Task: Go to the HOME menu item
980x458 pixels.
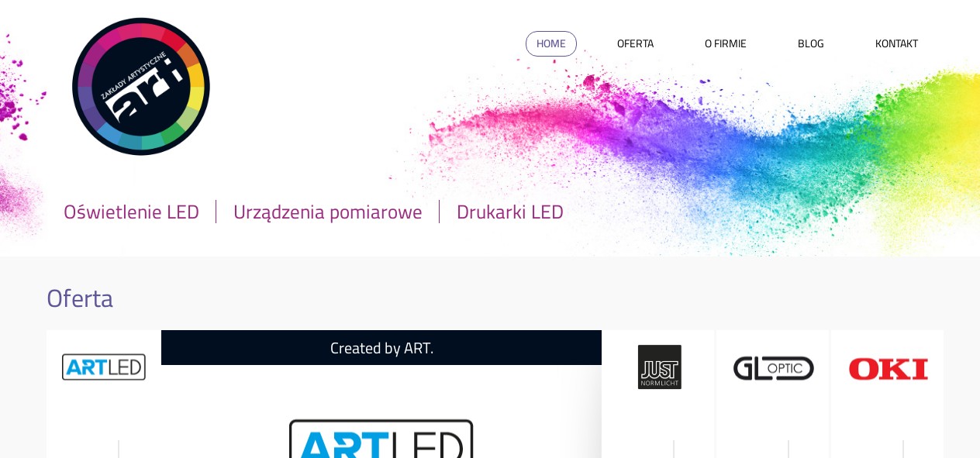Action: coord(551,43)
